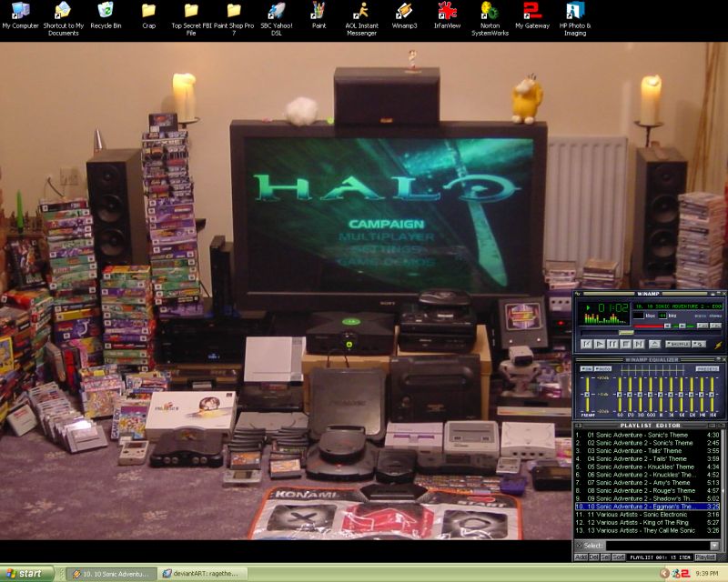Open the Windows Start menu
The image size is (728, 582).
click(25, 574)
